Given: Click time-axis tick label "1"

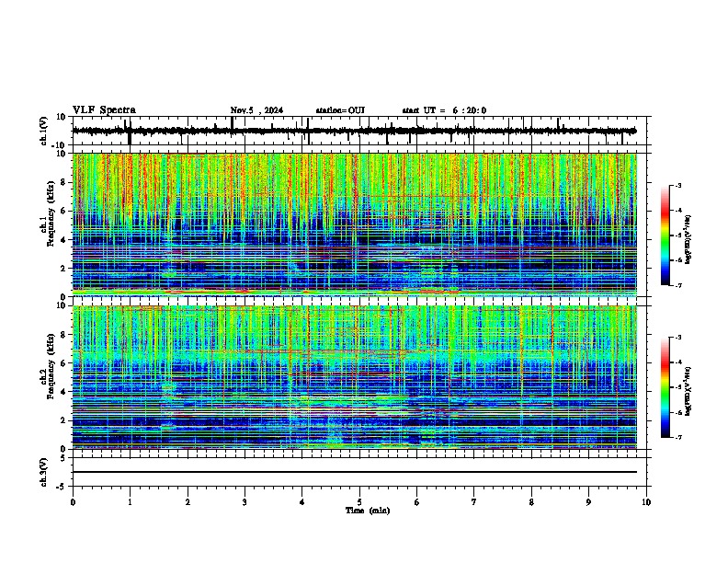Looking at the screenshot, I should pos(130,502).
